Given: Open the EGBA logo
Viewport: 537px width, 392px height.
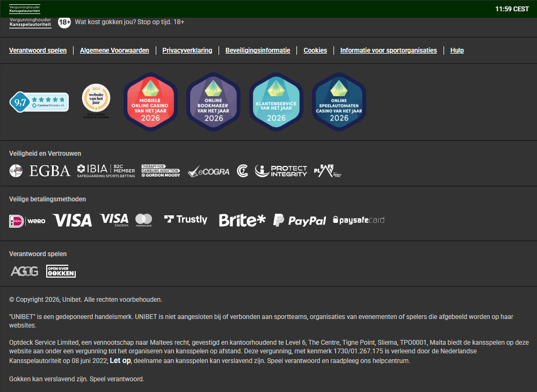Looking at the screenshot, I should click(x=50, y=171).
